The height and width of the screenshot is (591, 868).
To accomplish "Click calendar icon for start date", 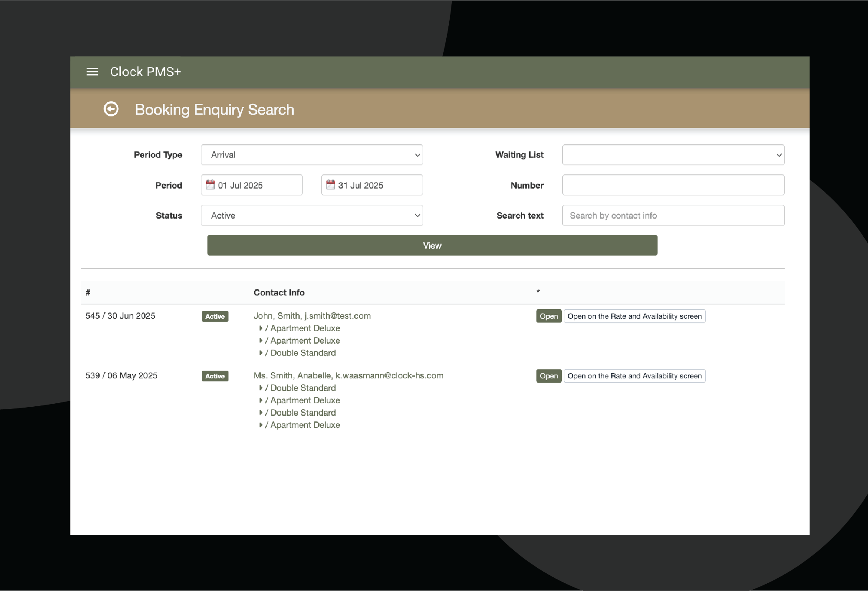I will coord(210,185).
